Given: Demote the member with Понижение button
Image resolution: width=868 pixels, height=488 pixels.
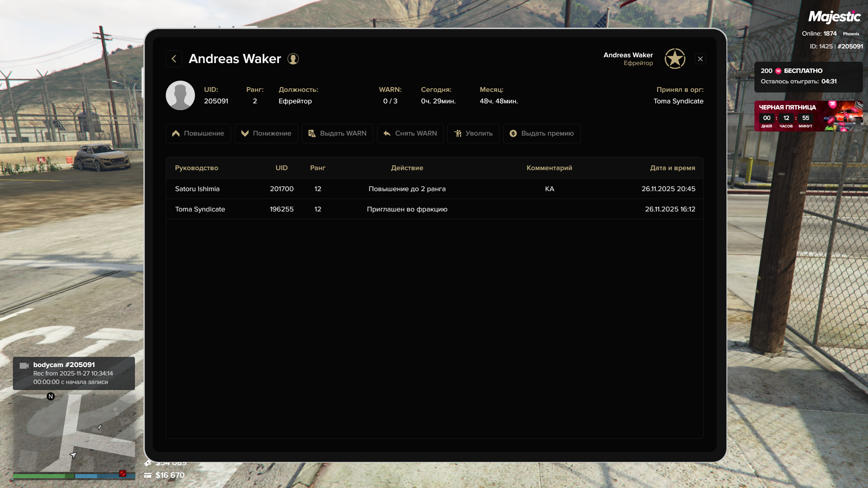Looking at the screenshot, I should click(x=266, y=134).
